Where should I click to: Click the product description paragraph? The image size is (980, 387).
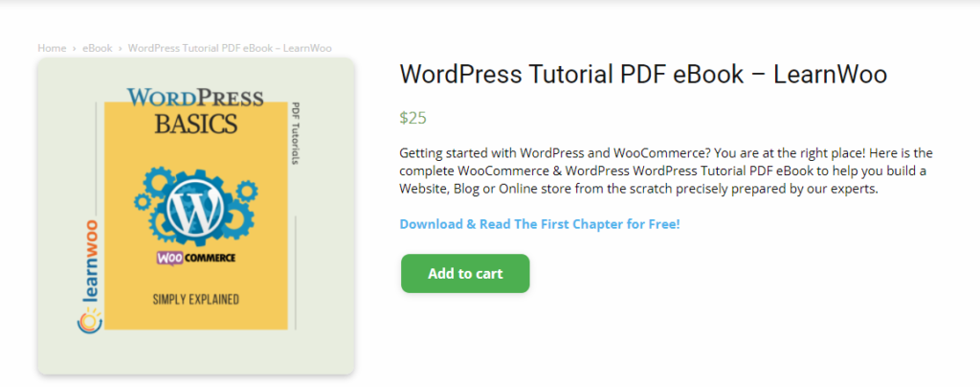point(666,171)
